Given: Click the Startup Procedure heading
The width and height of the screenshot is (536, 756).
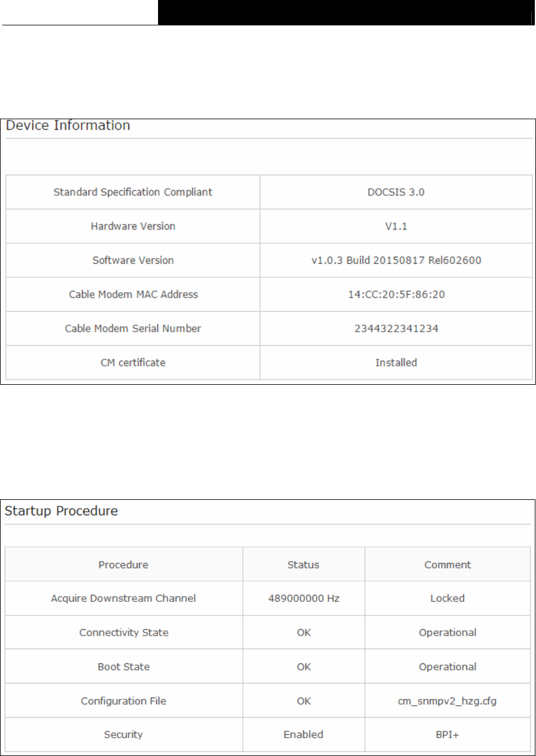Looking at the screenshot, I should [61, 511].
